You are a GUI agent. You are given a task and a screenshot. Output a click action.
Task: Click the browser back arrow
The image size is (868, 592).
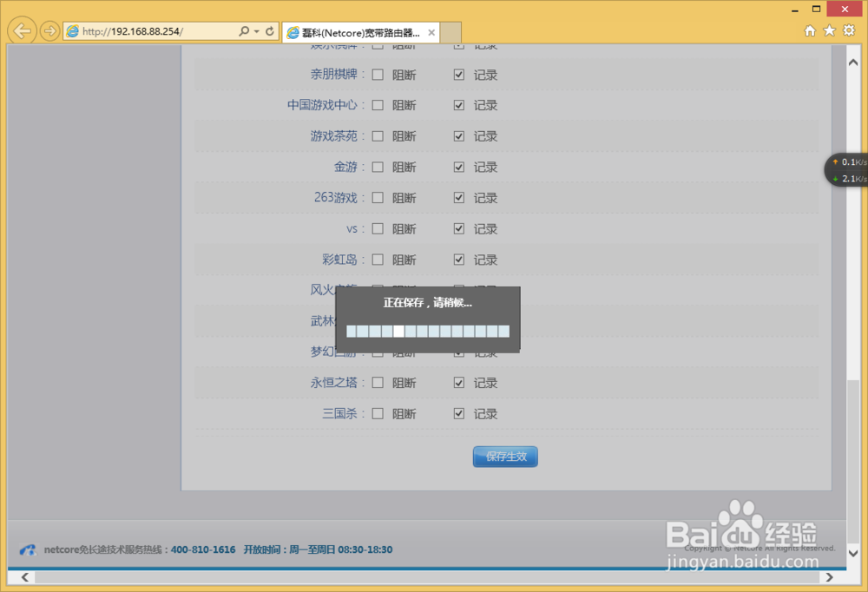point(22,30)
